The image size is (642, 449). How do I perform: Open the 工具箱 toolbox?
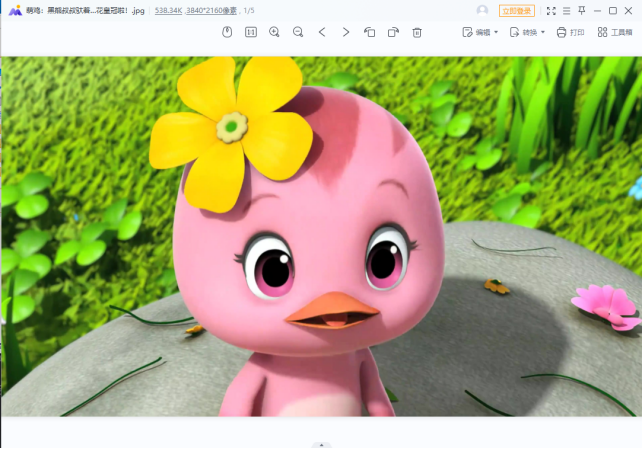(615, 32)
